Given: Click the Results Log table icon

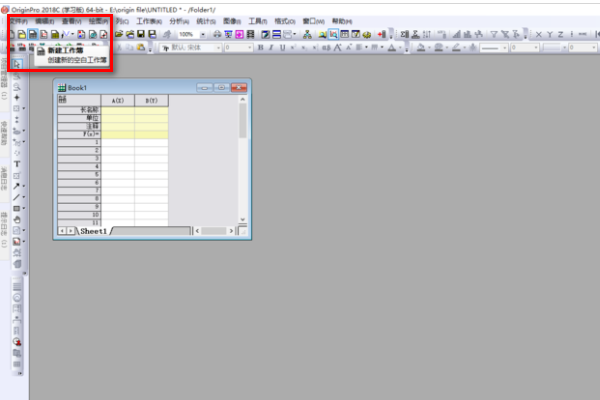Looking at the screenshot, I should tap(344, 34).
